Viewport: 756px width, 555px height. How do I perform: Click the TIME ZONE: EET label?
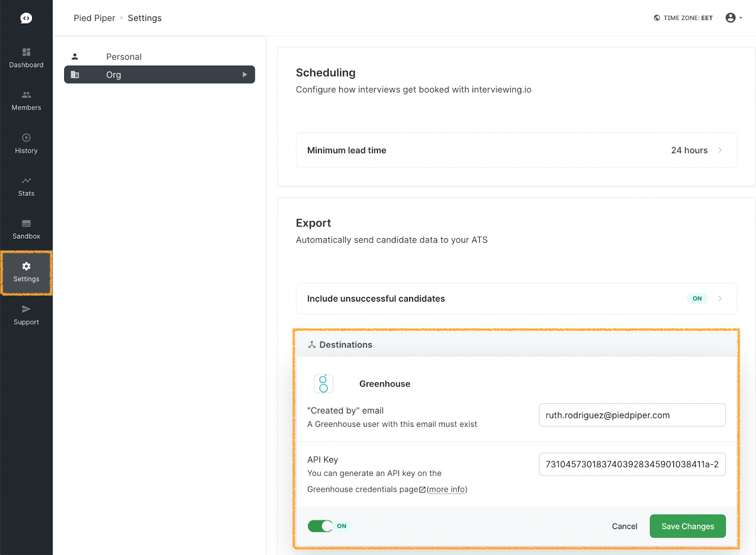(x=688, y=18)
